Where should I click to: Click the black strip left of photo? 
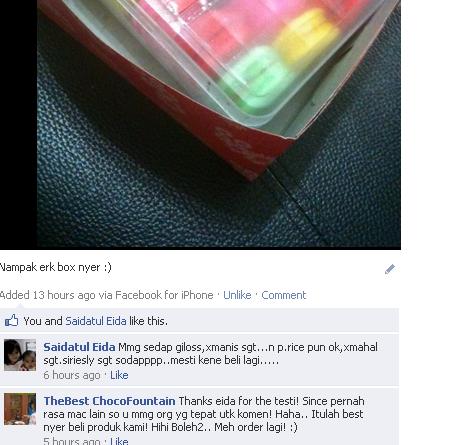[x=18, y=123]
